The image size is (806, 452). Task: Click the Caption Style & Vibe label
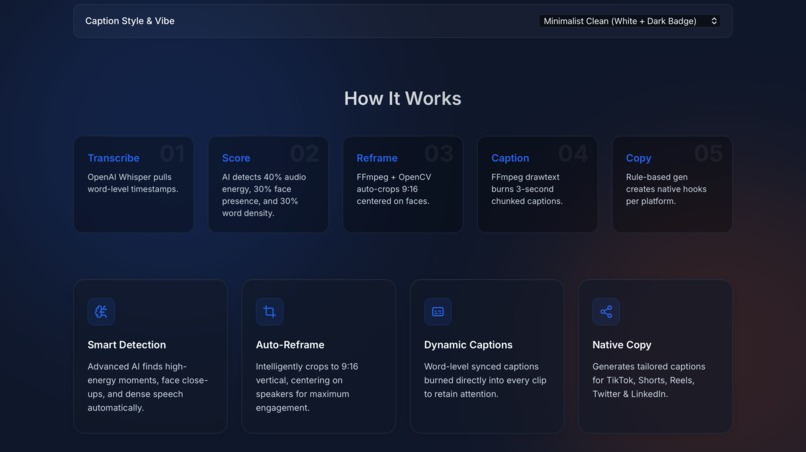point(130,21)
